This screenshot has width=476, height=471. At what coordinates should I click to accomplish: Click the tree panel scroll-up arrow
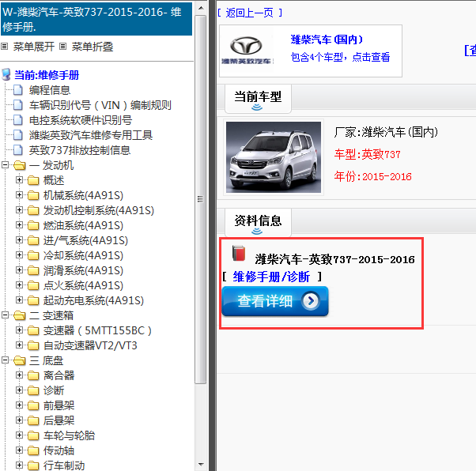[x=201, y=8]
